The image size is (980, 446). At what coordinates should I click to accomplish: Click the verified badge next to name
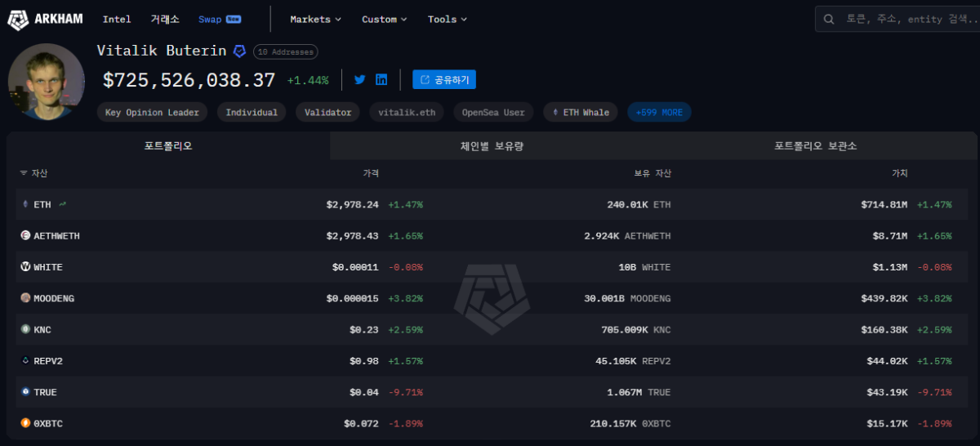click(x=239, y=51)
